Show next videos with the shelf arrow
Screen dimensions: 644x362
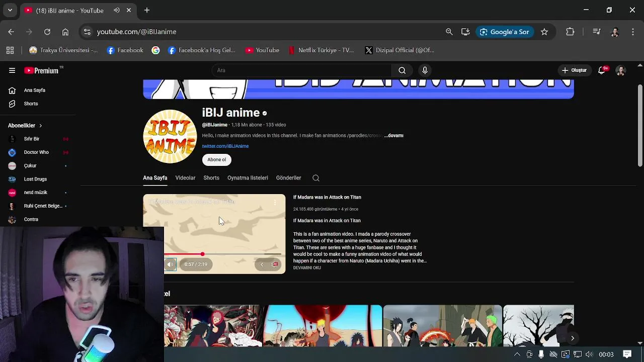point(572,338)
